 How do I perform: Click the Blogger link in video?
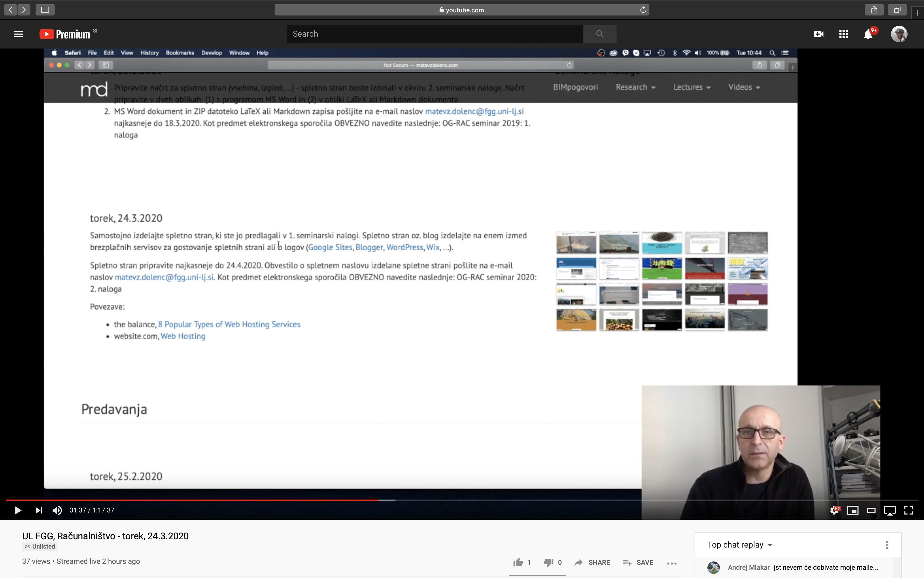(369, 247)
